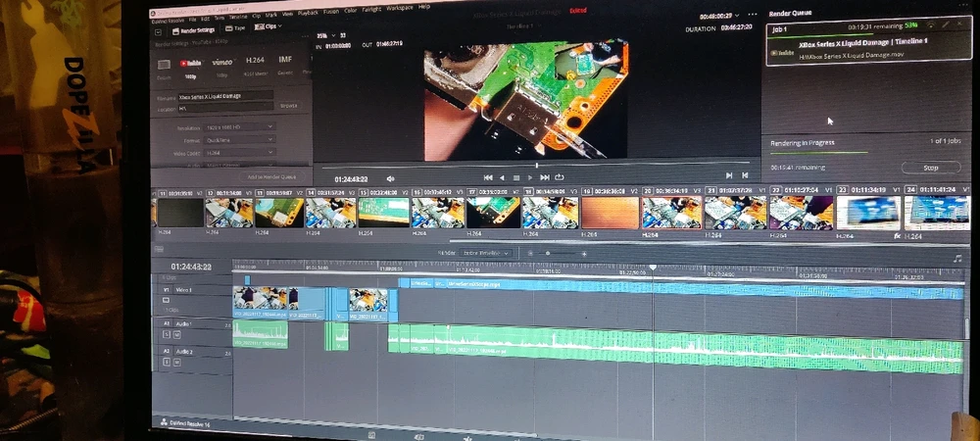Collapse the settings panel sidebar icon
The width and height of the screenshot is (980, 441).
point(158,31)
